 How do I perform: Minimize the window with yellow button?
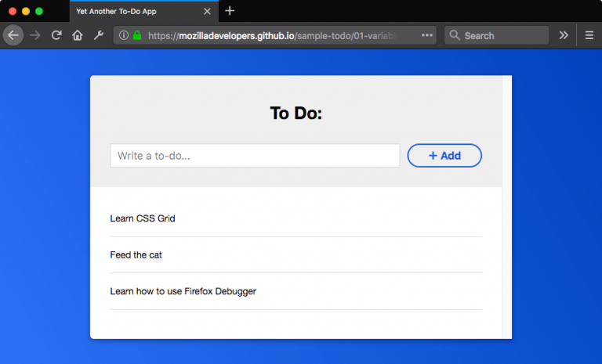(x=26, y=11)
